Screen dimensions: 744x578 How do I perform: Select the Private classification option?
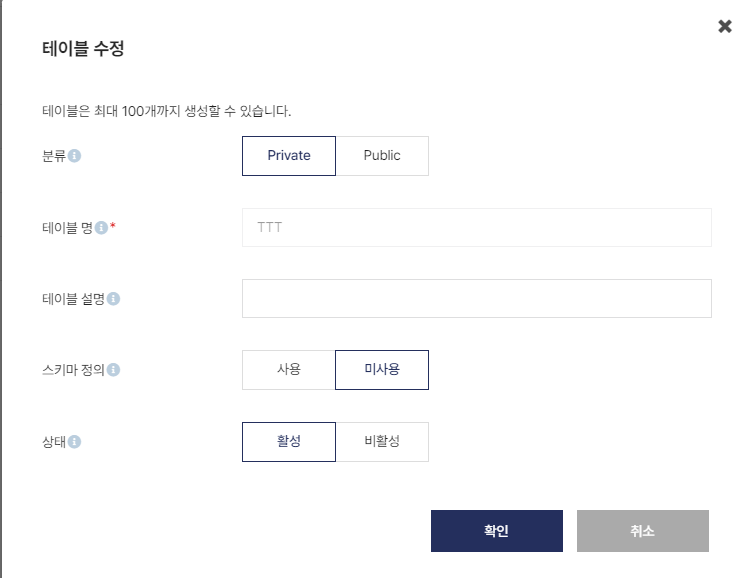coord(288,156)
